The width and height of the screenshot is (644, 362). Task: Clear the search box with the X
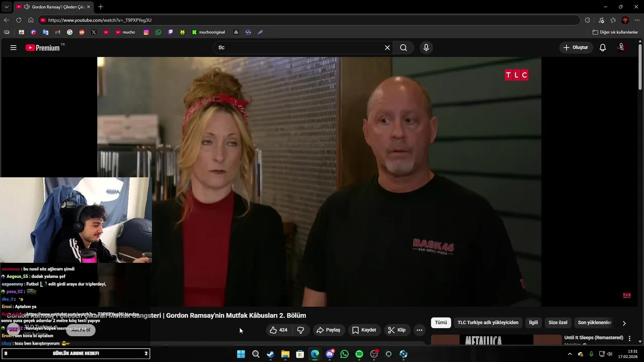click(x=387, y=48)
